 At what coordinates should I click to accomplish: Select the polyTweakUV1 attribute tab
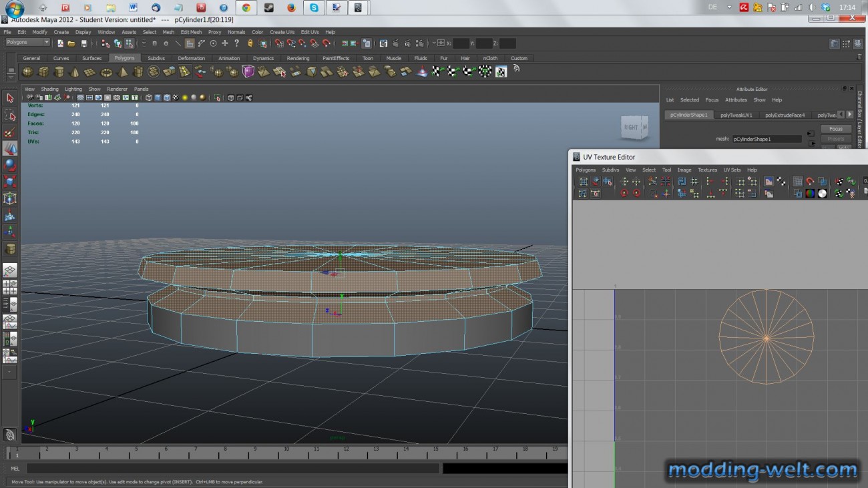[x=736, y=115]
